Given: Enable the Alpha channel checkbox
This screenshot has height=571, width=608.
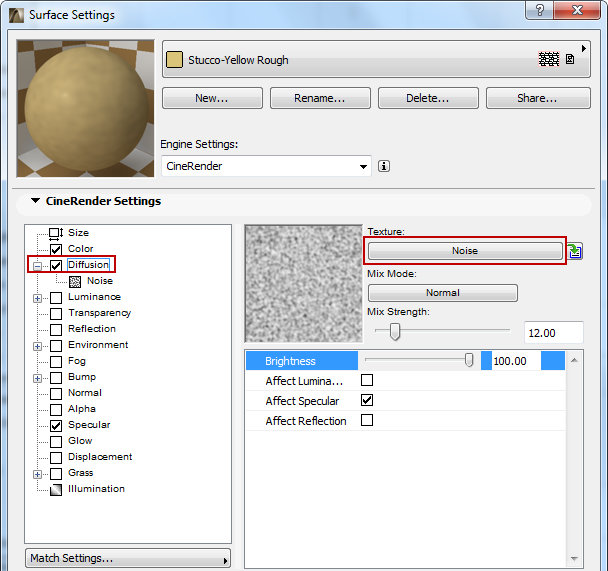Looking at the screenshot, I should pyautogui.click(x=56, y=410).
